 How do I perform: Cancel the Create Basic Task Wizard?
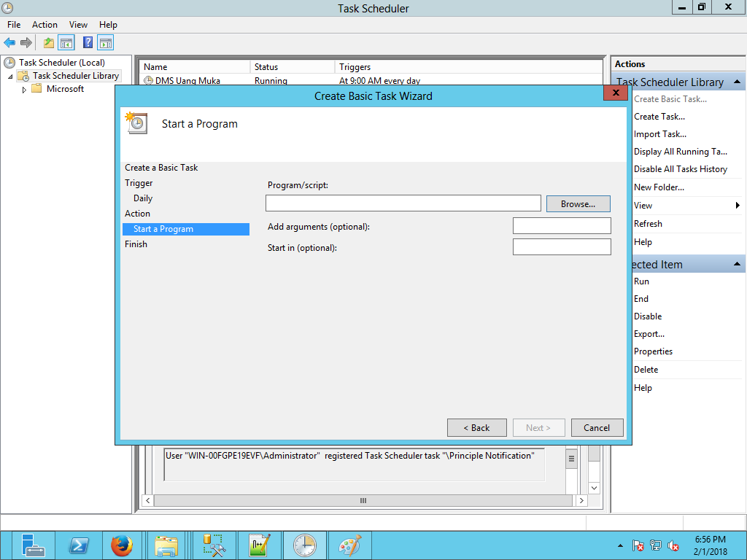[x=597, y=428]
